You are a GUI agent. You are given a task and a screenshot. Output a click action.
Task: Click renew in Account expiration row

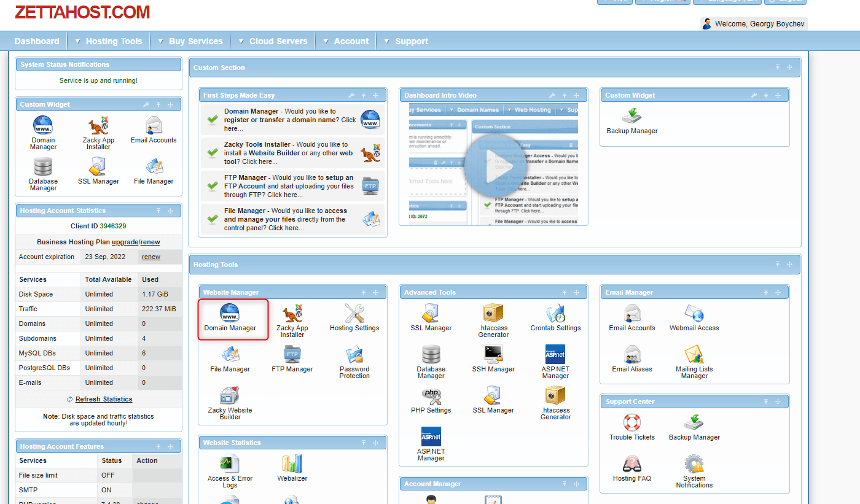151,257
